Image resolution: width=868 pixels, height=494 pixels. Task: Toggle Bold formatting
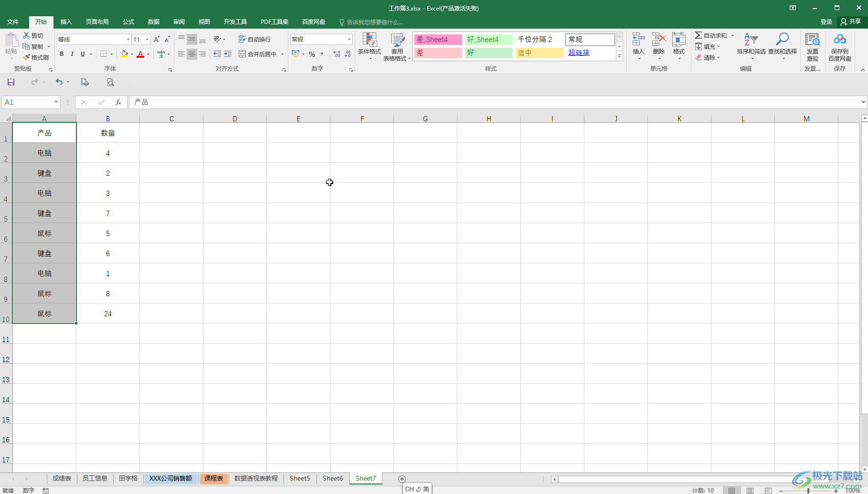[x=62, y=54]
